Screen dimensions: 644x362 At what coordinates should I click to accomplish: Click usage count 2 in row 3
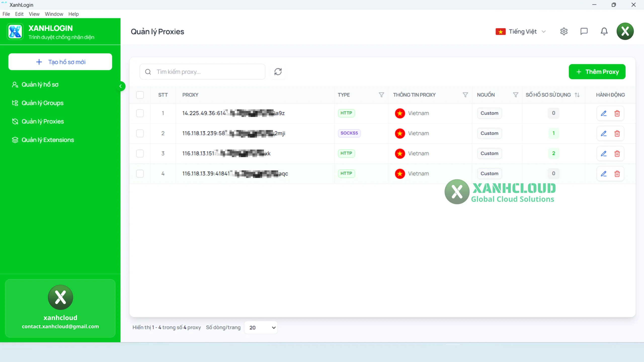[553, 153]
